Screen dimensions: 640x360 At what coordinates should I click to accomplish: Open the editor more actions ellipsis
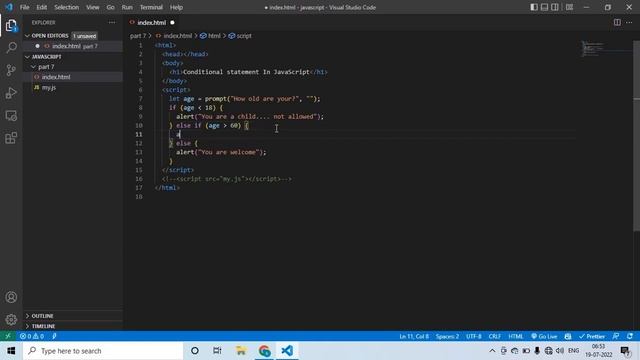(x=629, y=22)
